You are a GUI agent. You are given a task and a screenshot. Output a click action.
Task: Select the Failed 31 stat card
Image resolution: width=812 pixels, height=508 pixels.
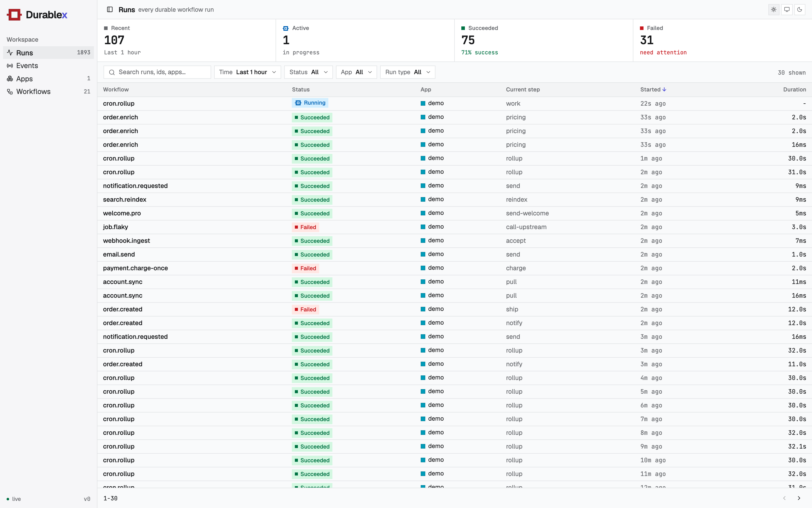point(722,40)
